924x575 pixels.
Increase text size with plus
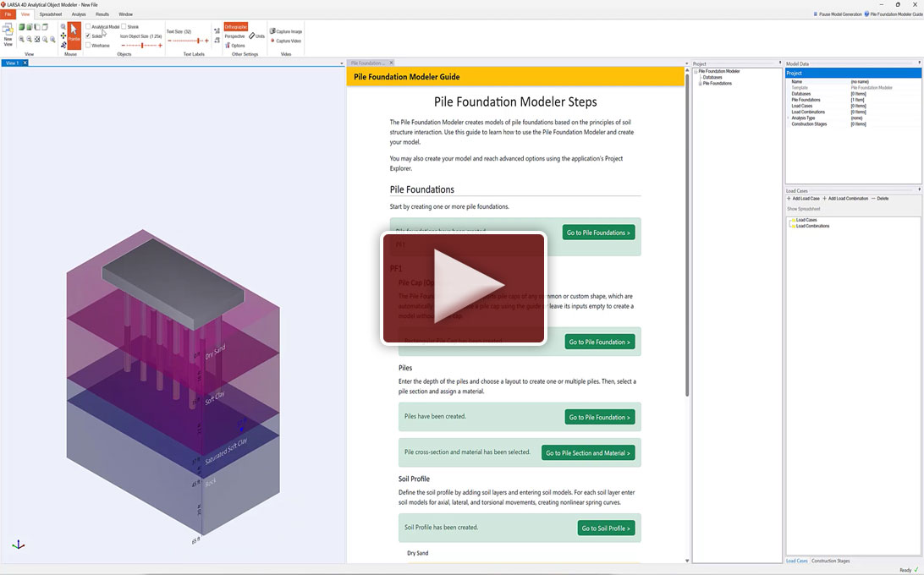pos(206,41)
